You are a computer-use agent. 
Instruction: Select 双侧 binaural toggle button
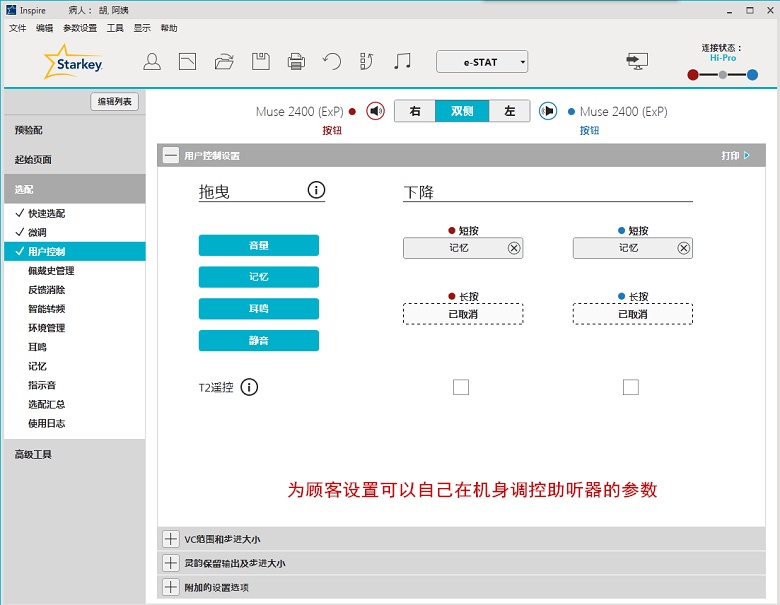[x=462, y=111]
